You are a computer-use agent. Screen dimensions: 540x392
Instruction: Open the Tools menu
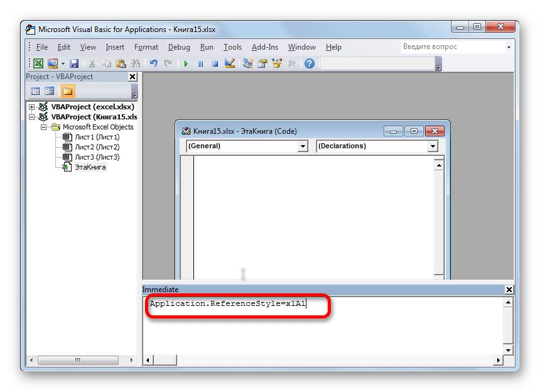click(232, 47)
